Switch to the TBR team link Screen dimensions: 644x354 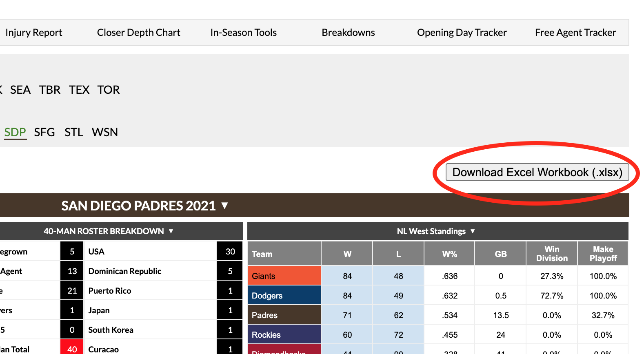(50, 90)
